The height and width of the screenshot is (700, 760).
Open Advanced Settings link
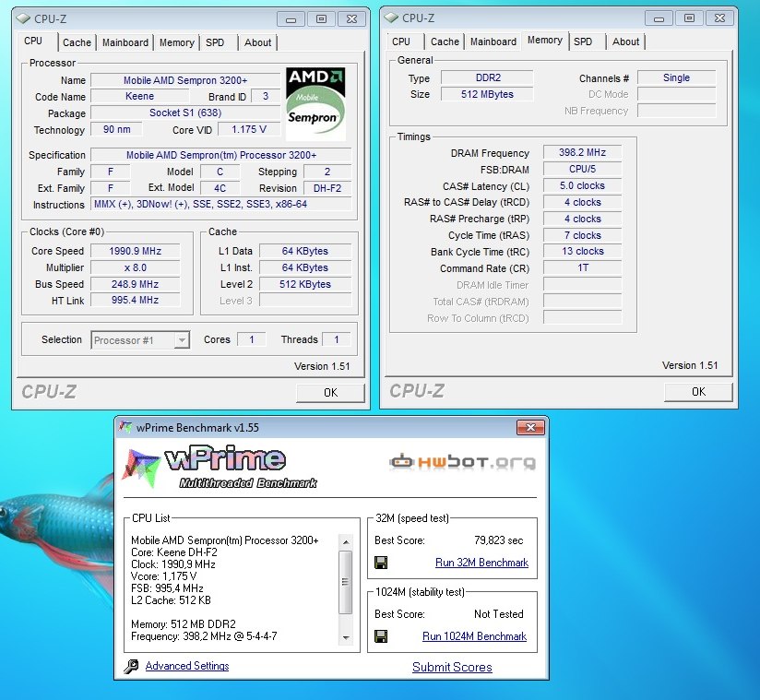(x=187, y=666)
